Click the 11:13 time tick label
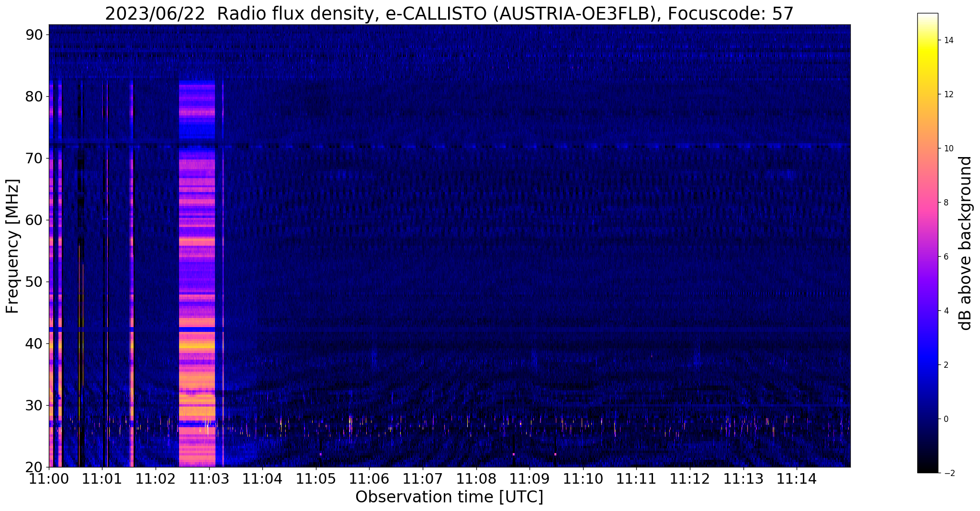 (x=743, y=478)
